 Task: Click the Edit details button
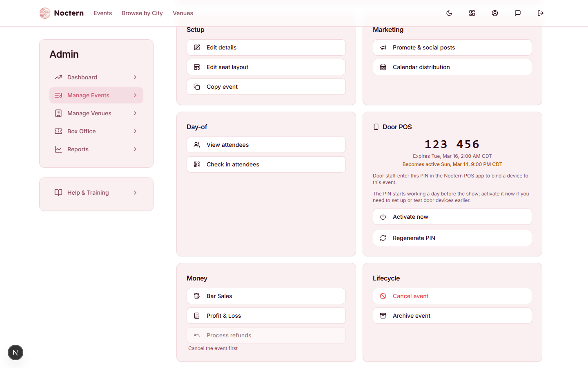266,47
